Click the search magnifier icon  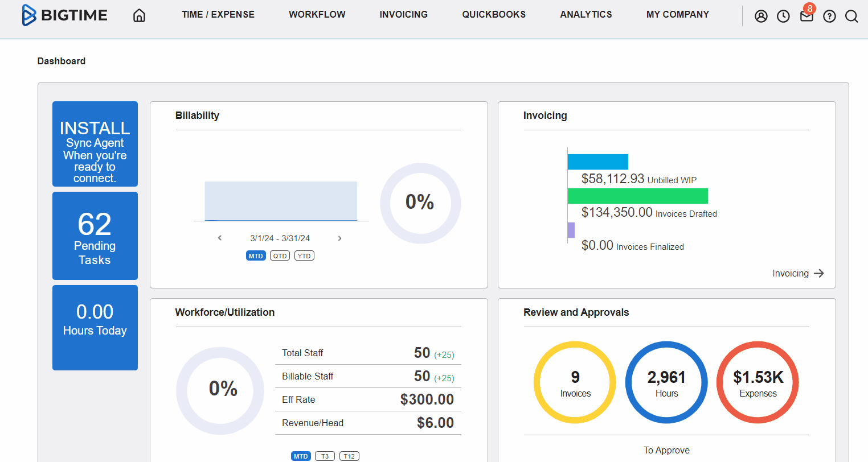coord(851,16)
